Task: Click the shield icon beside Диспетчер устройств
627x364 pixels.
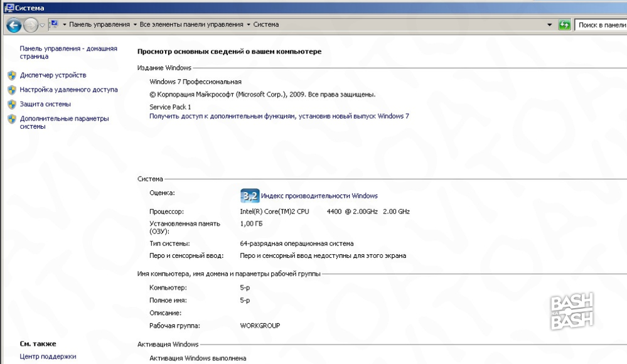Action: 12,75
